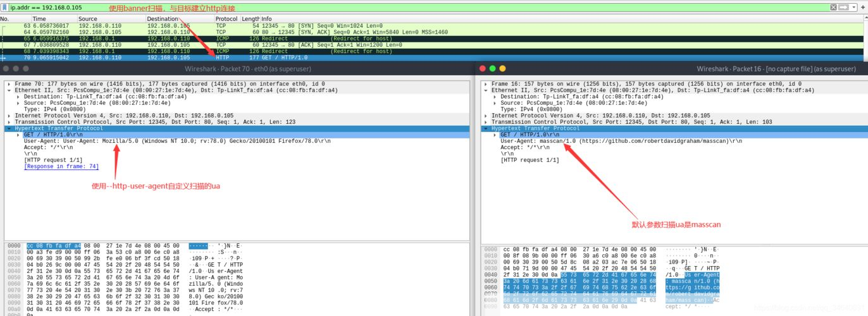Click the ip.addr display filter field

(380, 7)
